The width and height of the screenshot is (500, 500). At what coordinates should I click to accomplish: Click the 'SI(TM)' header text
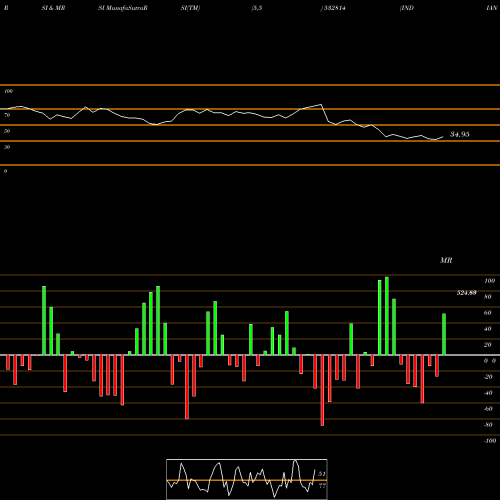pos(190,8)
